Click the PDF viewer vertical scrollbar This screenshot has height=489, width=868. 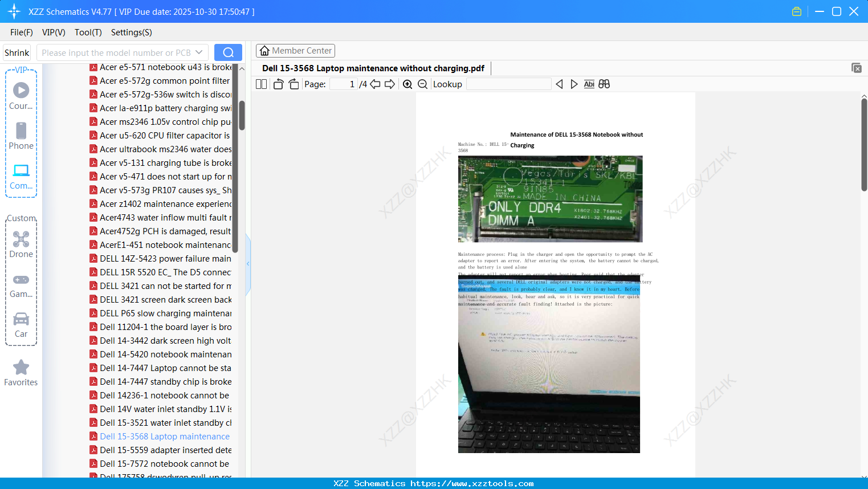click(x=864, y=145)
